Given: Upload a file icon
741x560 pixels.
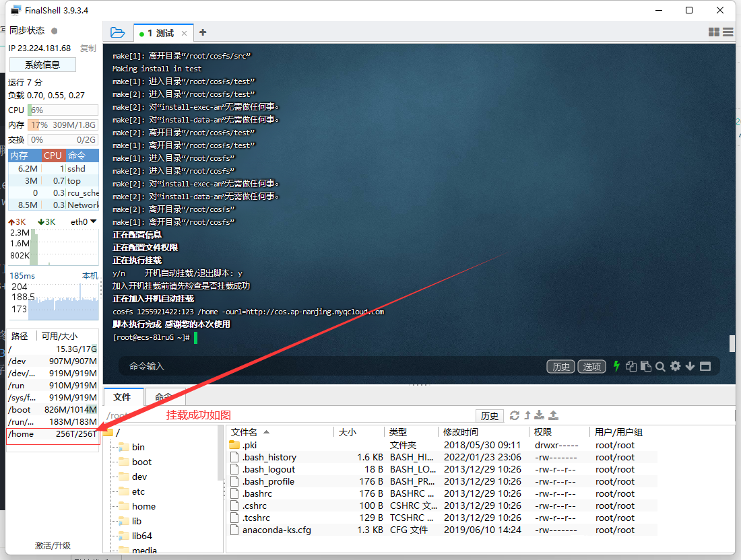Looking at the screenshot, I should (553, 415).
